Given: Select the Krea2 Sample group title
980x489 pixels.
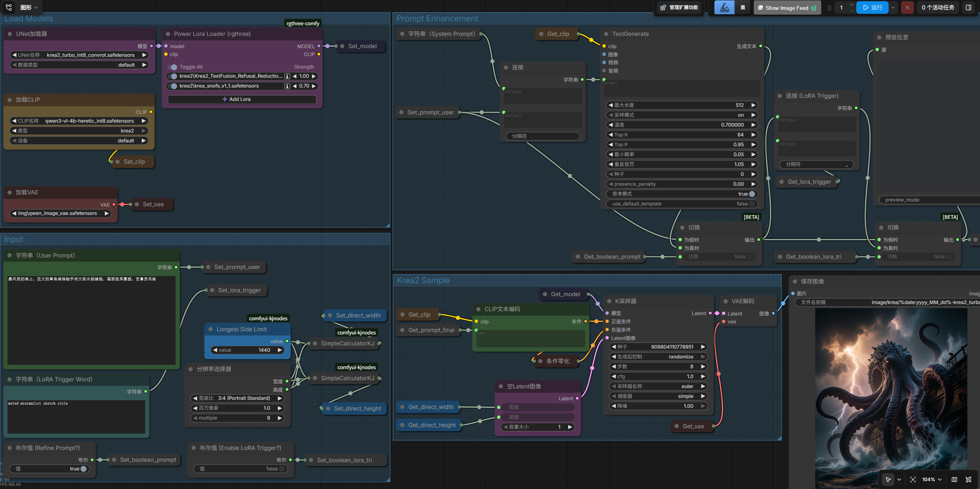Looking at the screenshot, I should (423, 280).
